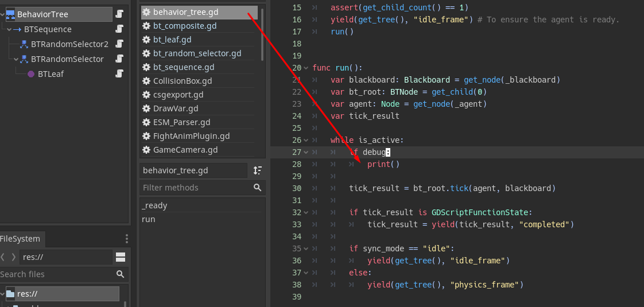This screenshot has width=644, height=307.
Task: Click the Search files magnifier icon
Action: pos(121,274)
